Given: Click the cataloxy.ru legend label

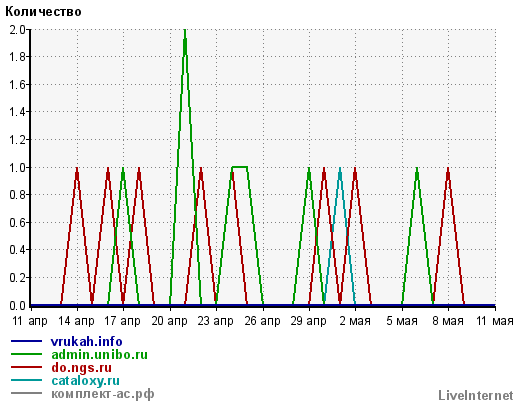Looking at the screenshot, I should click(x=85, y=381).
